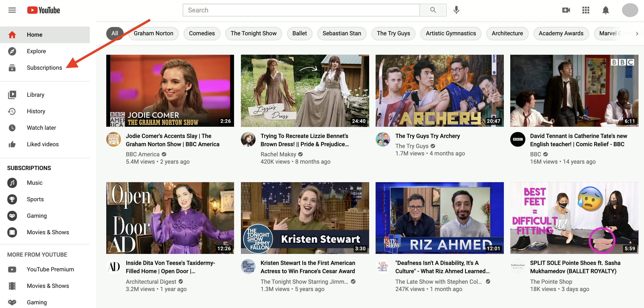Click the Gaming icon under Subscriptions
Viewport: 644px width, 308px height.
(12, 216)
